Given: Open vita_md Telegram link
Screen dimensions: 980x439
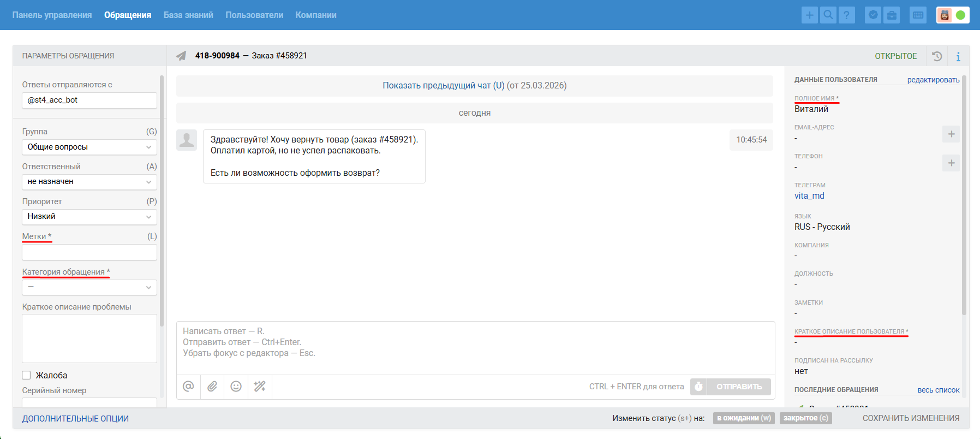Looking at the screenshot, I should click(x=809, y=196).
